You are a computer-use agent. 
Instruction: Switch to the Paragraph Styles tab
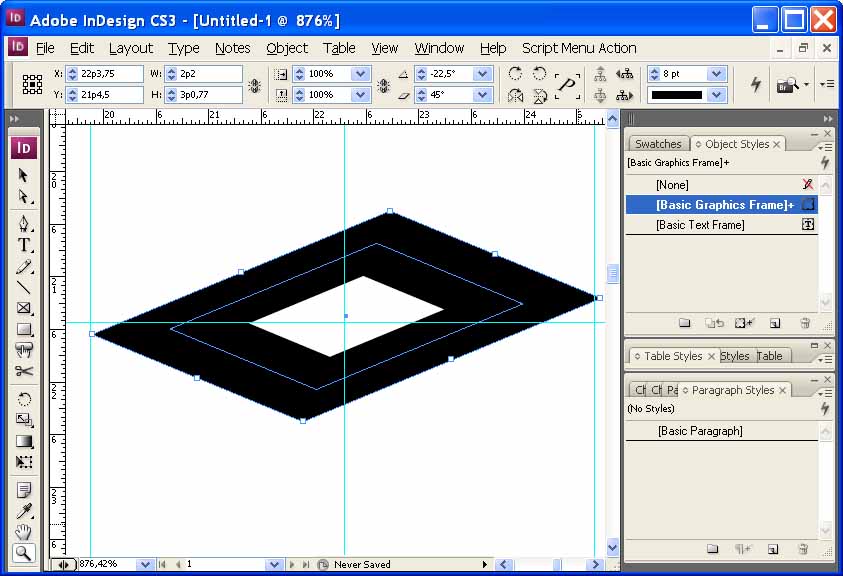(733, 390)
